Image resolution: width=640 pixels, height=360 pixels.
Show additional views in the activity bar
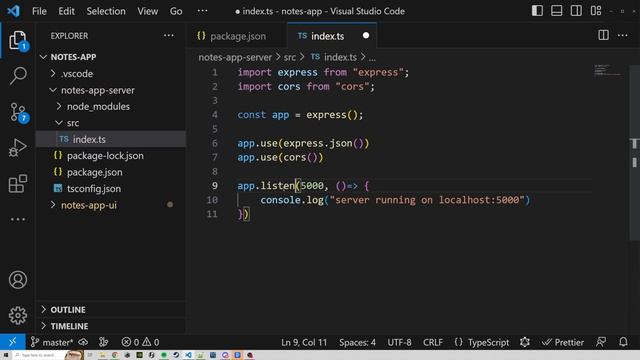coord(18,219)
